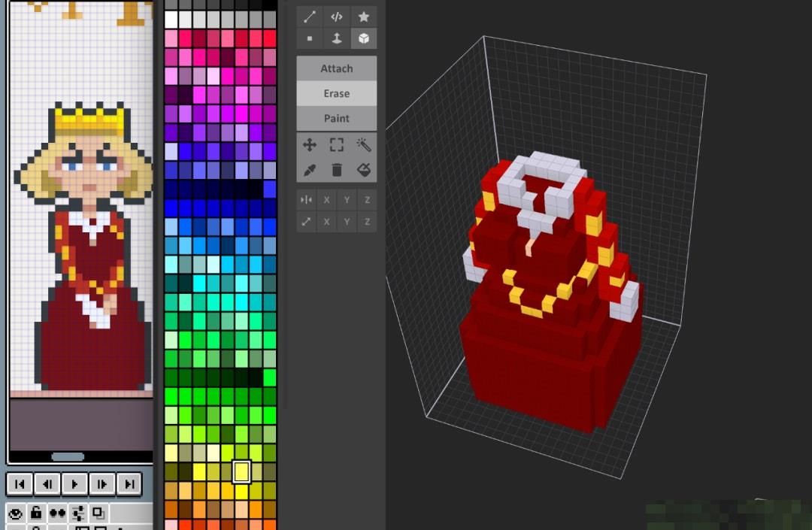Image resolution: width=812 pixels, height=530 pixels.
Task: Toggle mirror along the X axis
Action: pos(326,200)
